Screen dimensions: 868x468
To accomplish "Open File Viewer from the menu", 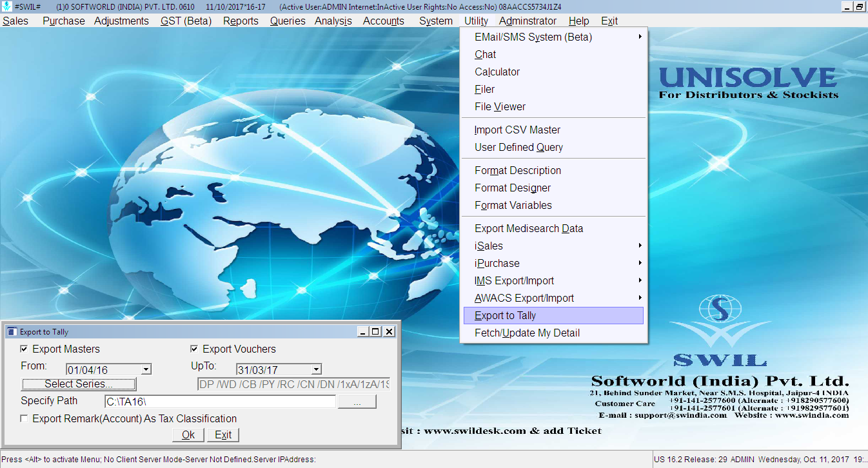I will click(x=554, y=107).
